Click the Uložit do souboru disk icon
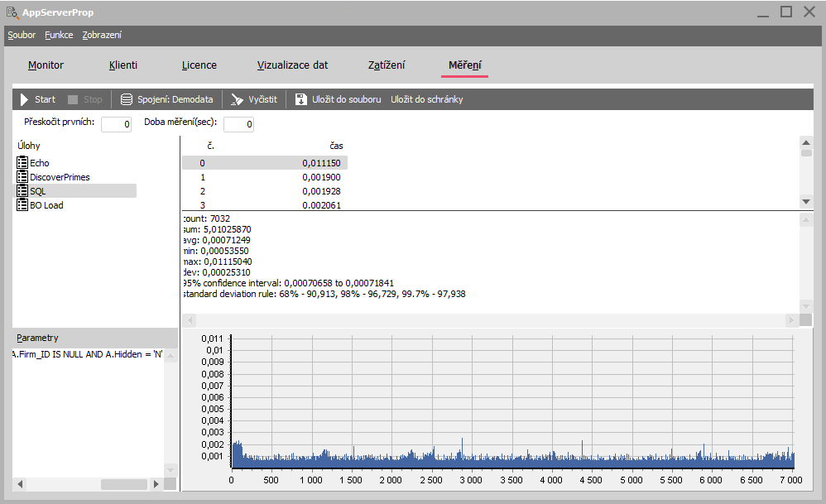Image resolution: width=826 pixels, height=504 pixels. (x=301, y=99)
